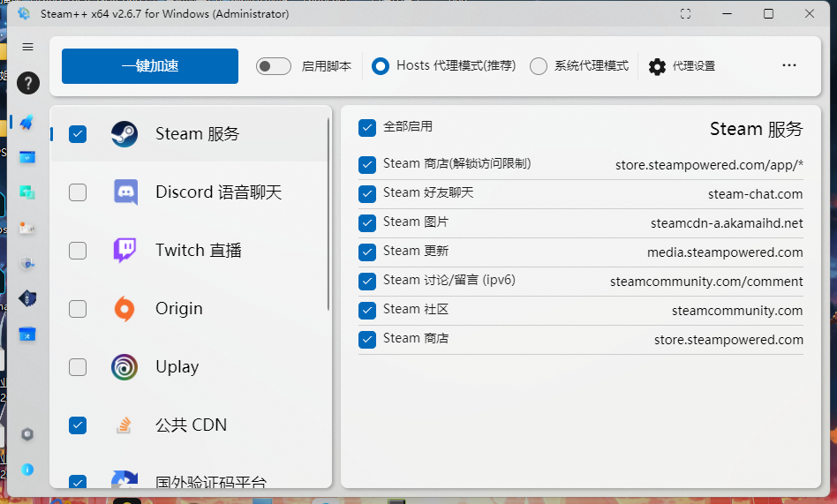Select 公共 CDN list item
The image size is (837, 504).
tap(191, 425)
